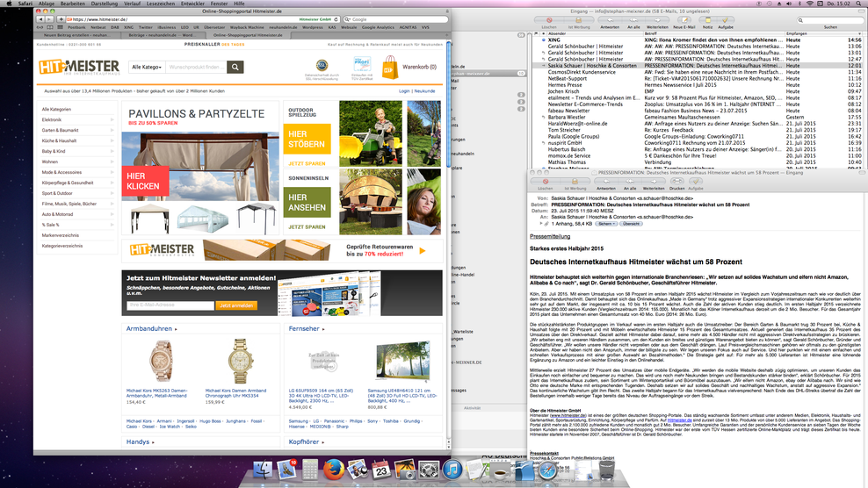Go back with Safari's back arrow

tap(40, 19)
